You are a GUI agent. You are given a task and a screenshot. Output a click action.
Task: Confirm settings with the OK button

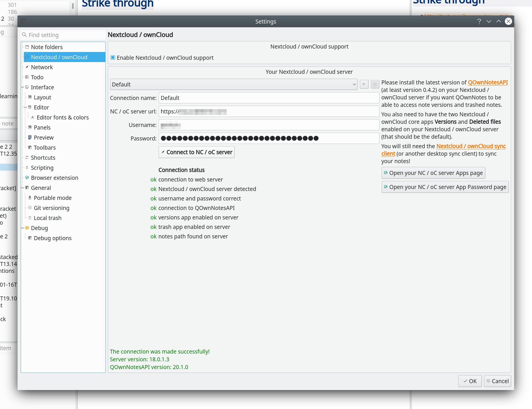coord(470,381)
